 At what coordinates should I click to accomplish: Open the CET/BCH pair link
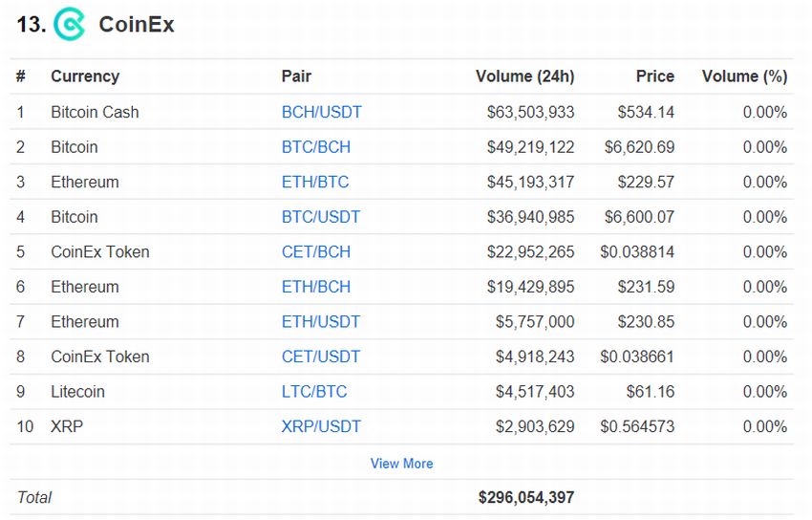pyautogui.click(x=316, y=252)
